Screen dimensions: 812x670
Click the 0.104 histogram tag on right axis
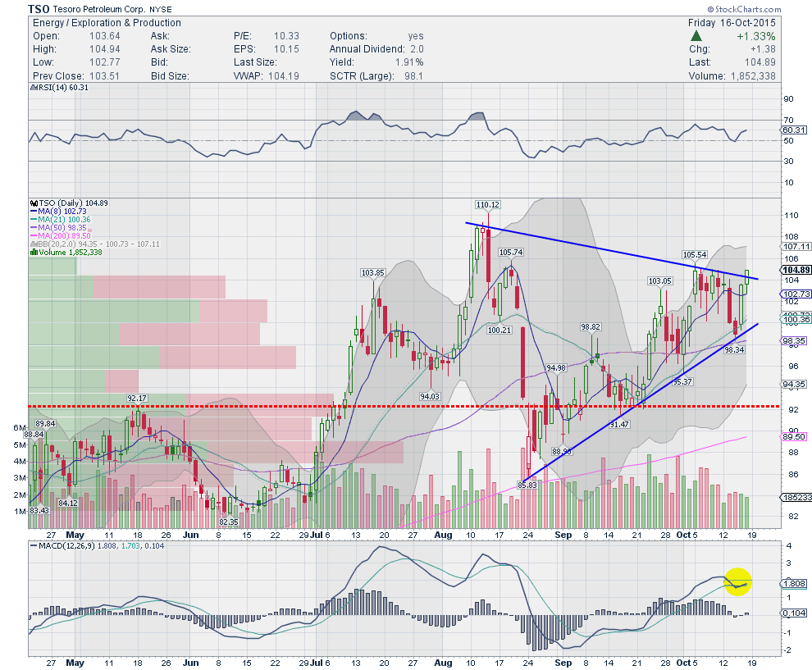coord(793,613)
